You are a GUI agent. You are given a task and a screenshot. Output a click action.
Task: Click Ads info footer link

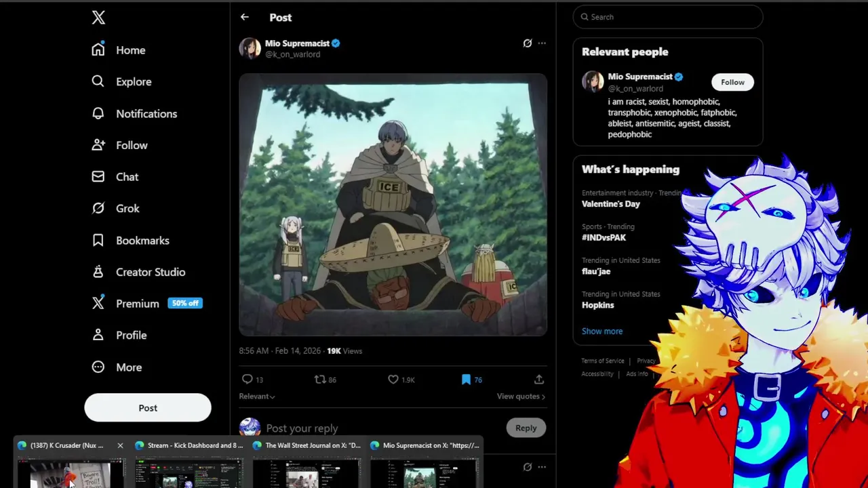click(637, 374)
